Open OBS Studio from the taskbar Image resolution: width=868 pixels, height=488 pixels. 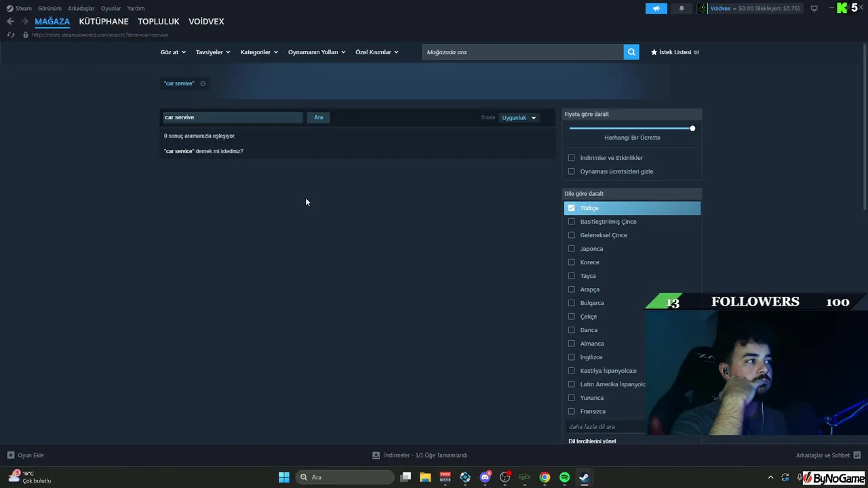505,477
